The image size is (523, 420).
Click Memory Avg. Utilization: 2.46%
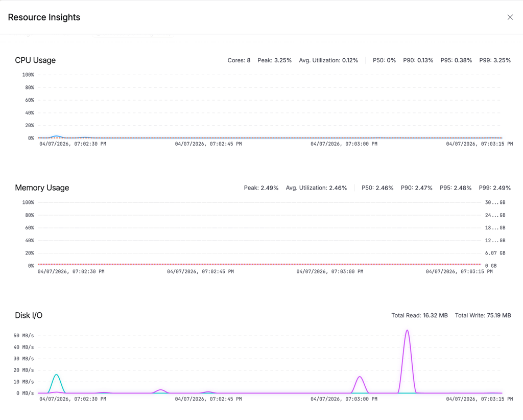pyautogui.click(x=316, y=188)
